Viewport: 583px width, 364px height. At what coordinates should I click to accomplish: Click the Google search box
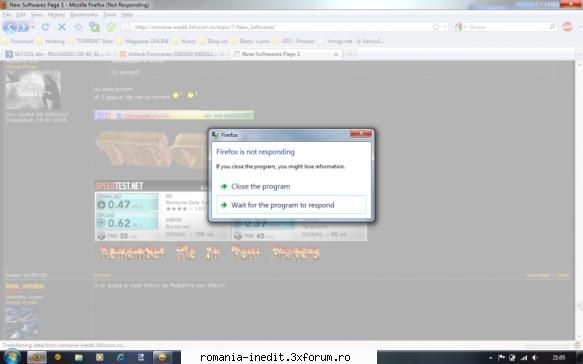(508, 27)
